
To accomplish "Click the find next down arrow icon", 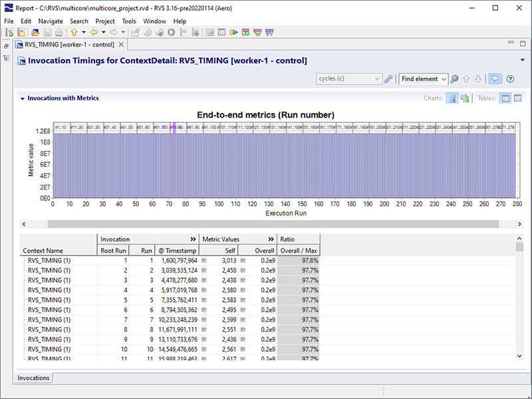I will click(x=478, y=79).
